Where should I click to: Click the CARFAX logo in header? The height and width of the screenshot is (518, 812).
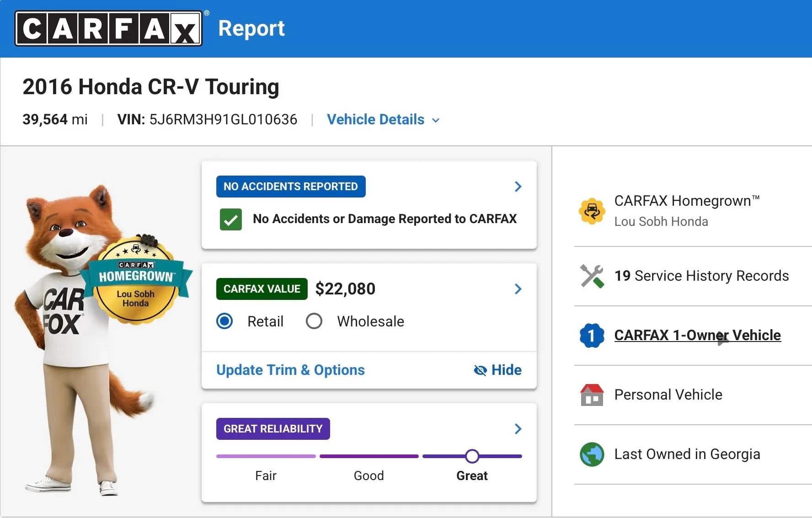(x=108, y=28)
